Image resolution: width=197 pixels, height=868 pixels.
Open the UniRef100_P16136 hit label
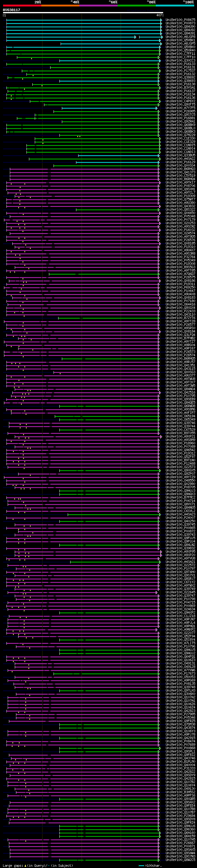[180, 98]
